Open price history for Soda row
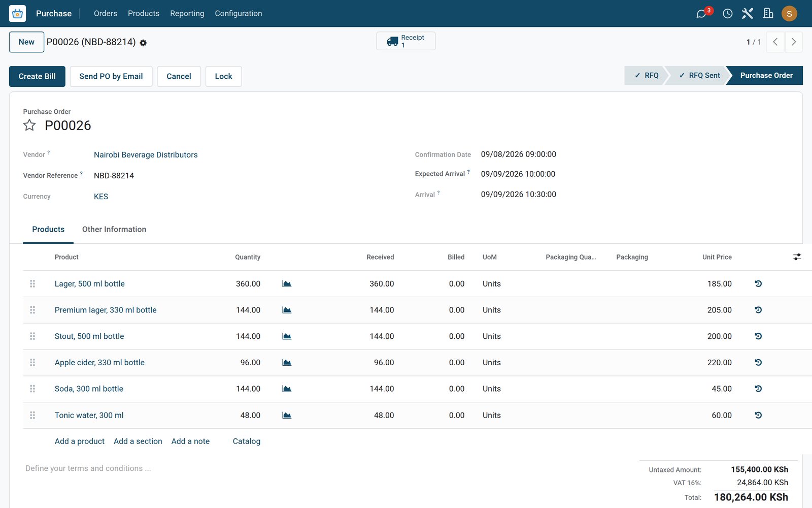This screenshot has height=508, width=812. click(758, 389)
